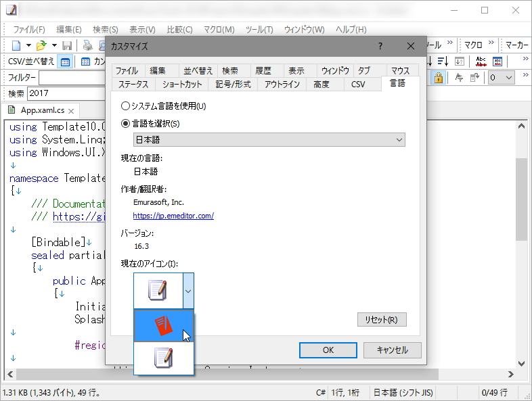
Task: Expand the filter toolbar overflow chevron
Action: point(525,74)
